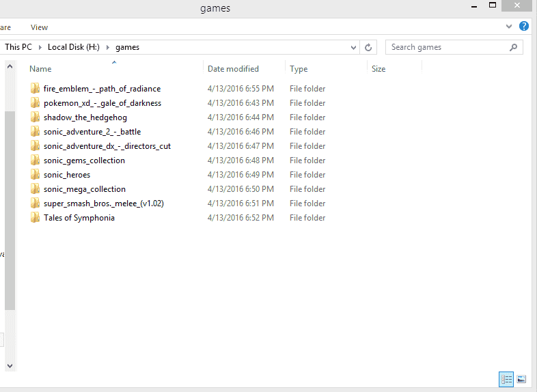
Task: Maximize the games window
Action: pos(493,5)
